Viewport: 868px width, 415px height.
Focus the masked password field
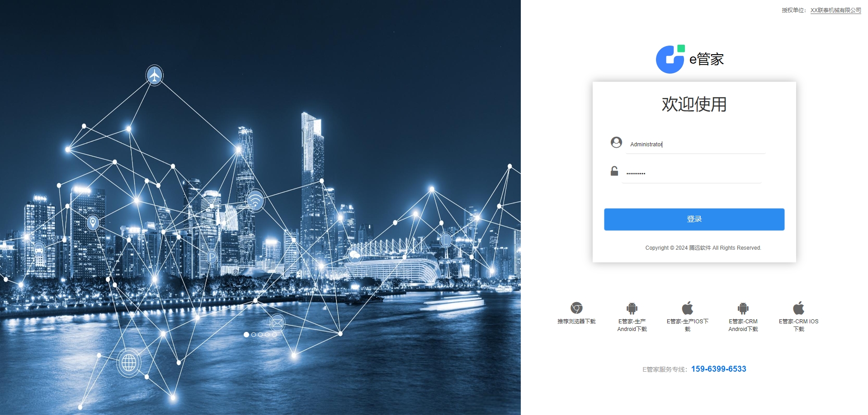(x=692, y=173)
